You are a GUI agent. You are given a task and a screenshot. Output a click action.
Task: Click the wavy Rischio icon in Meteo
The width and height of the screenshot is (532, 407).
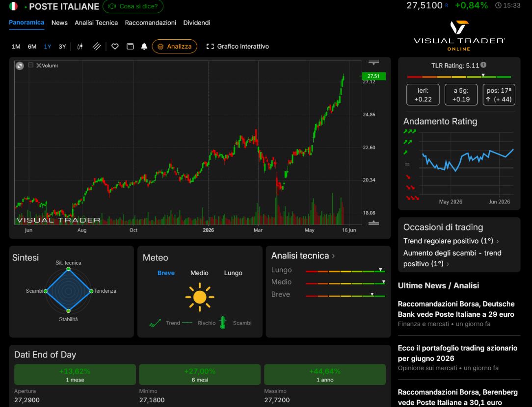coord(187,323)
